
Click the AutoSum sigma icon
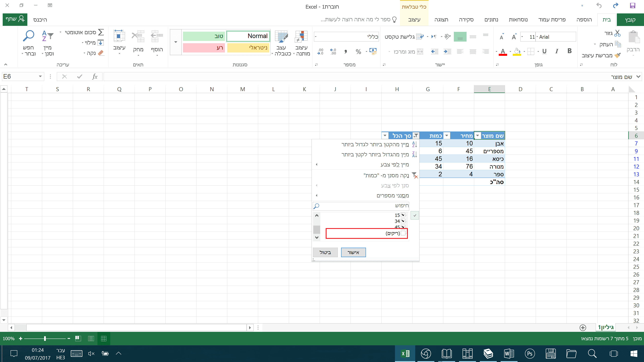[x=101, y=32]
